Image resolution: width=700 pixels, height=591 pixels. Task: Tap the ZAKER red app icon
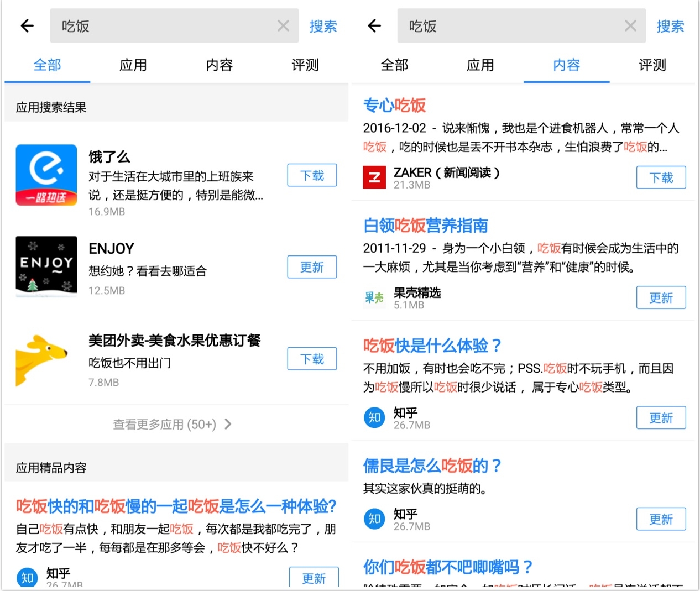pyautogui.click(x=374, y=177)
